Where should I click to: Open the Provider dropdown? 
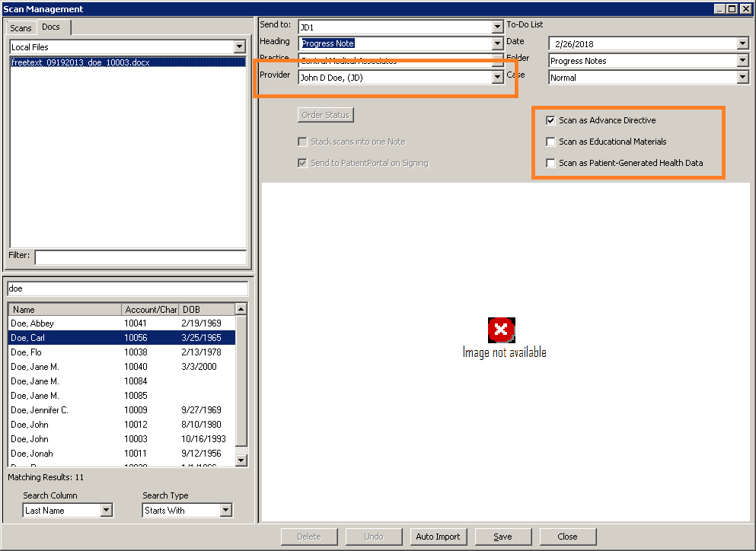pyautogui.click(x=497, y=77)
